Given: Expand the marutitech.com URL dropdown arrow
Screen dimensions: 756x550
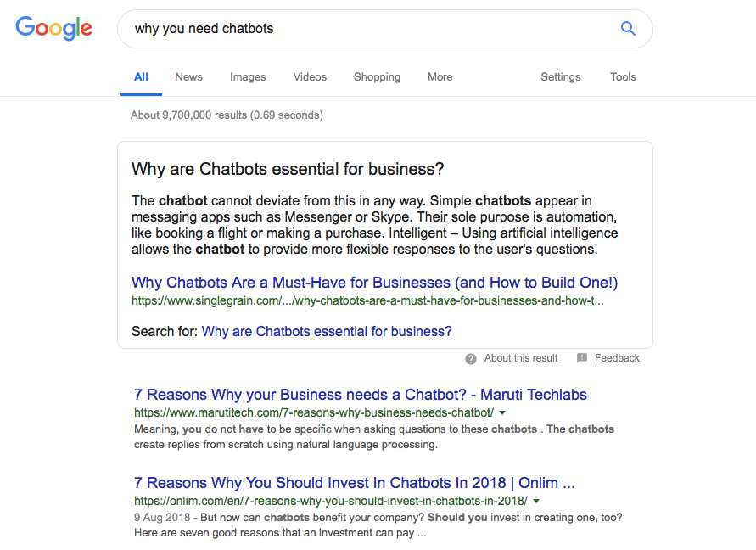Looking at the screenshot, I should [x=502, y=413].
